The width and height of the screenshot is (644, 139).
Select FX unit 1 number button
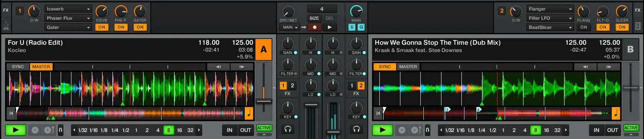[20, 11]
